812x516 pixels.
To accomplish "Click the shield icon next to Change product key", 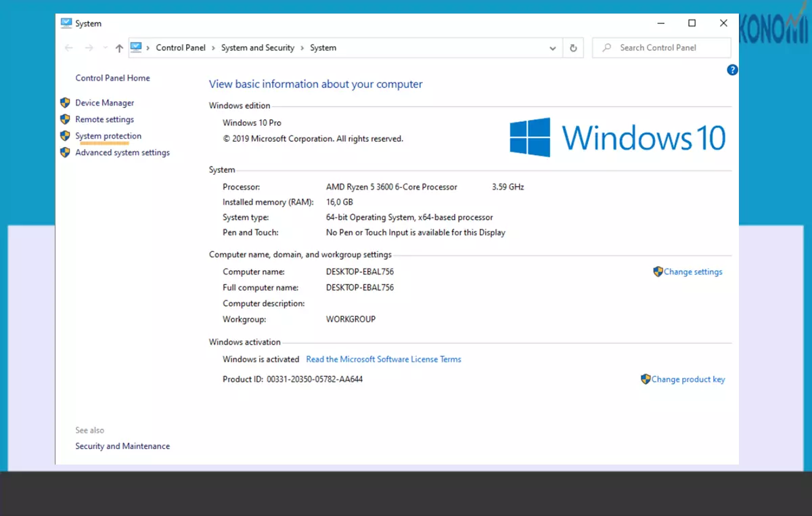I will click(x=646, y=379).
